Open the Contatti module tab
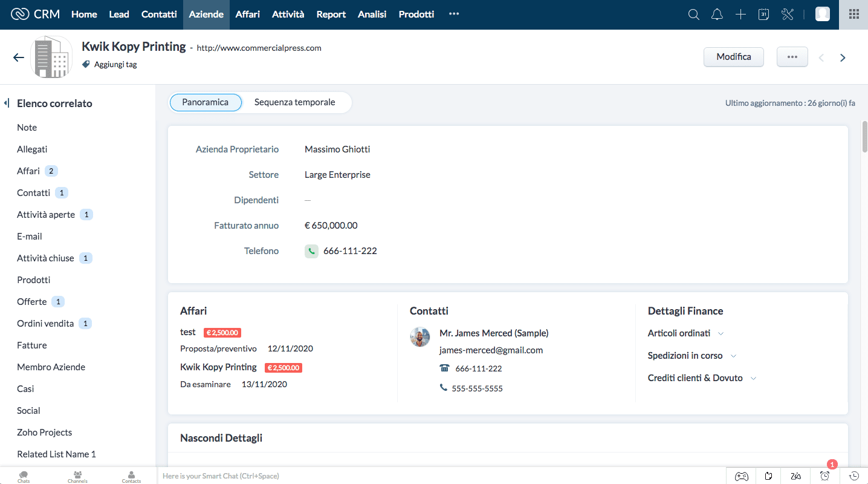This screenshot has height=484, width=868. tap(159, 15)
